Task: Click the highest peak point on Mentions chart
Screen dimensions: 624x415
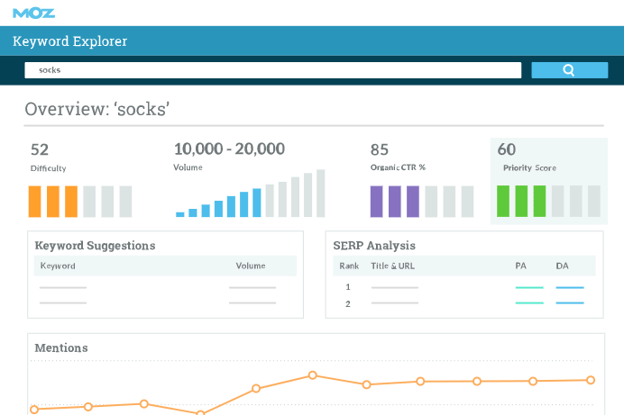Action: coord(313,375)
